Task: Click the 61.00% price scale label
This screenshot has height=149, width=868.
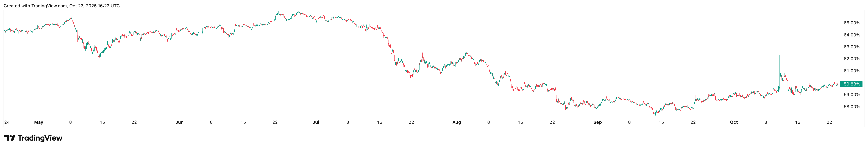Action: pyautogui.click(x=852, y=71)
